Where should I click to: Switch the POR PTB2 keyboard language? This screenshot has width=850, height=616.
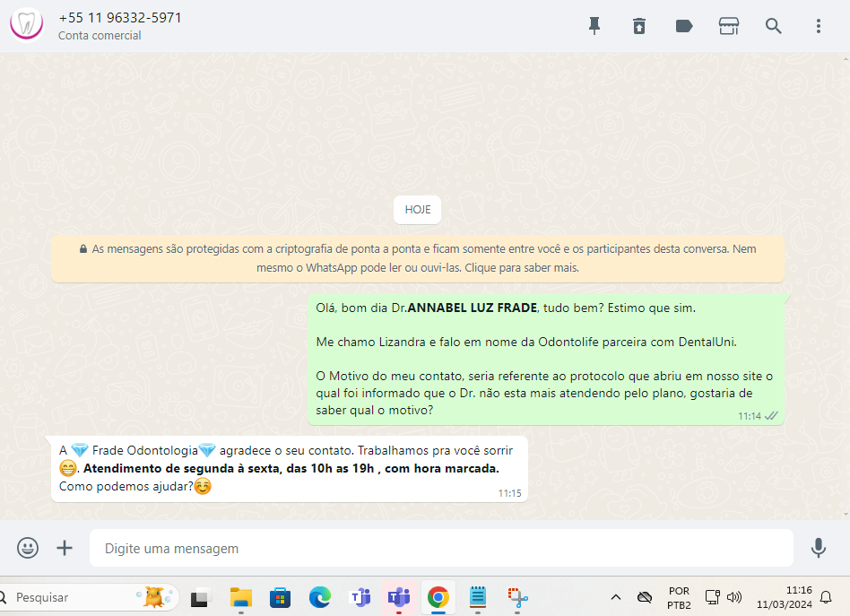[679, 597]
